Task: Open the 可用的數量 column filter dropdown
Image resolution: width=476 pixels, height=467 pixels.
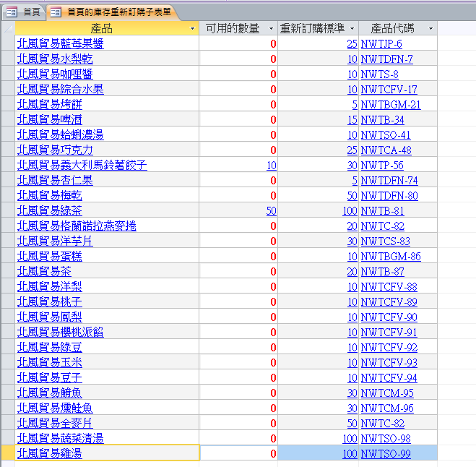Action: (271, 29)
